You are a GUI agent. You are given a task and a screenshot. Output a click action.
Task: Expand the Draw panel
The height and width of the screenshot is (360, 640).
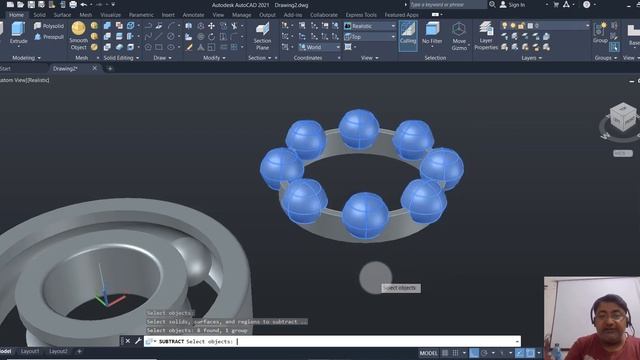pyautogui.click(x=162, y=58)
